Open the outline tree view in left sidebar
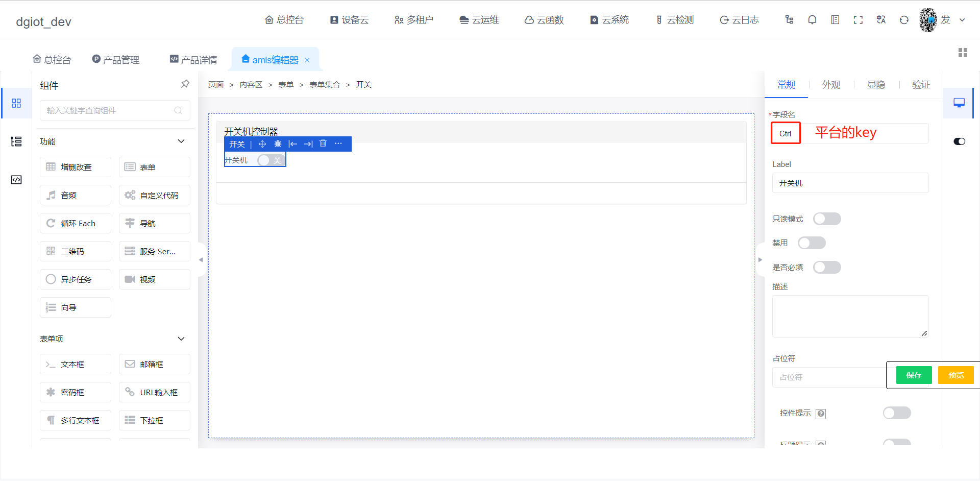 16,141
